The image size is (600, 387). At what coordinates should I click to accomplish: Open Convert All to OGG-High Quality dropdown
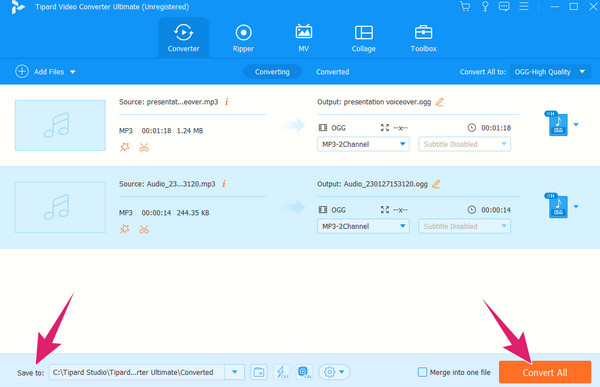[550, 72]
